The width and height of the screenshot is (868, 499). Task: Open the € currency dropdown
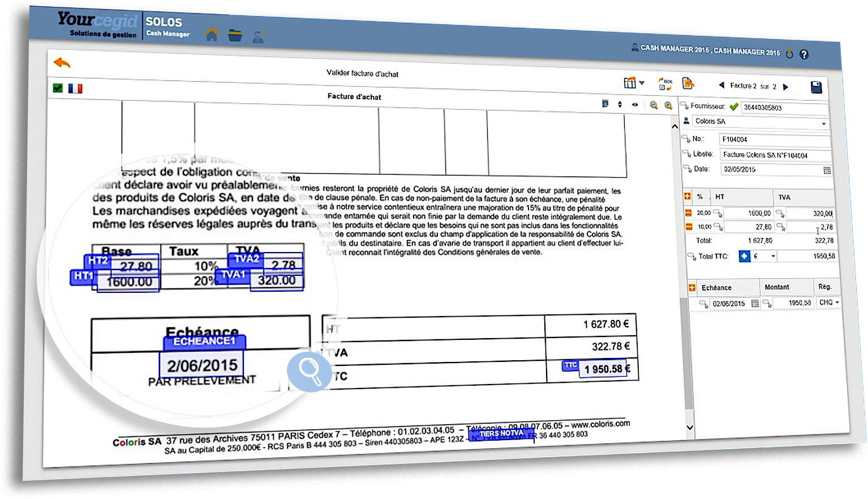773,257
